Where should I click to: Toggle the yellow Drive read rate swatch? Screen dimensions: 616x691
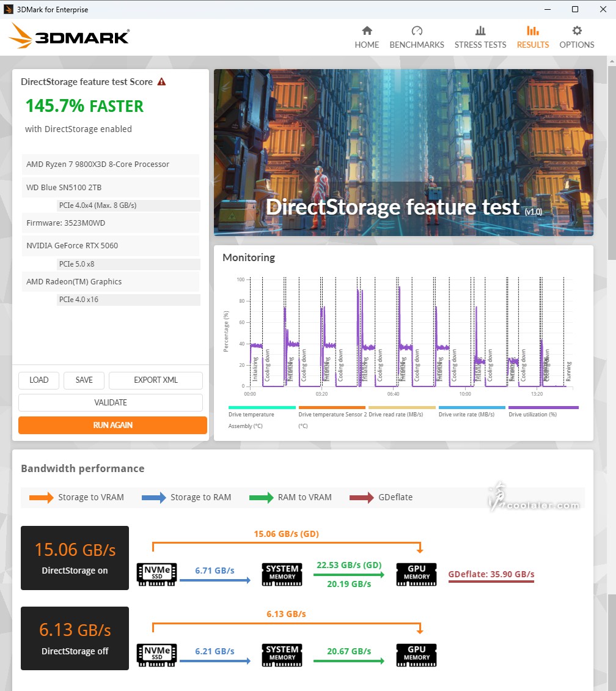(x=402, y=408)
